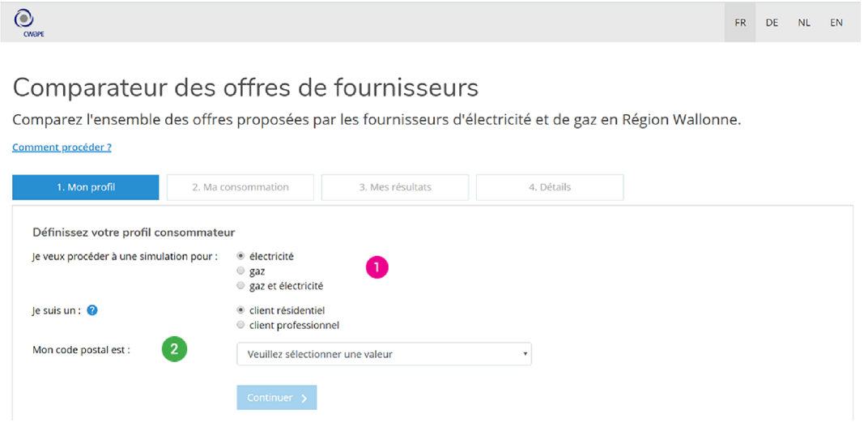Image resolution: width=868 pixels, height=431 pixels.
Task: Click the arrow icon on Continuer button
Action: [x=304, y=399]
